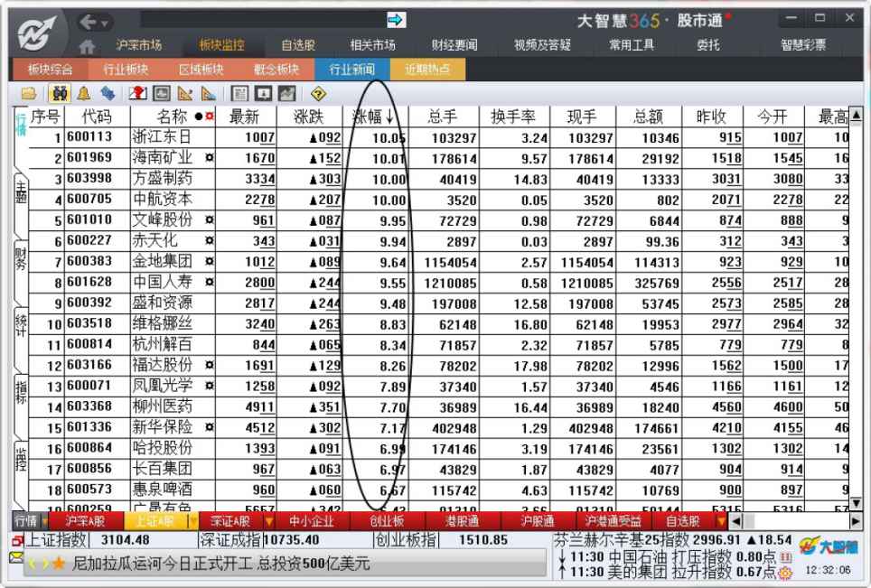Expand the dropdown arrow next to 自选股 bottom tab

[721, 522]
